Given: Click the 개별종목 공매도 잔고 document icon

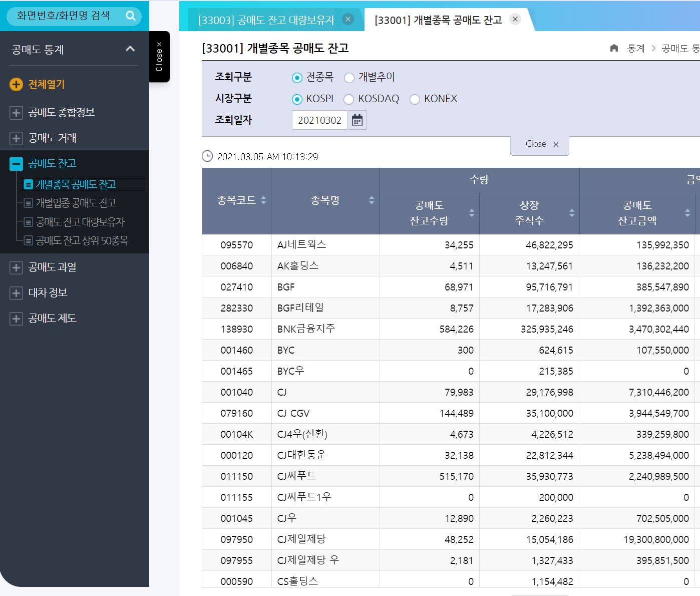Looking at the screenshot, I should coord(29,185).
